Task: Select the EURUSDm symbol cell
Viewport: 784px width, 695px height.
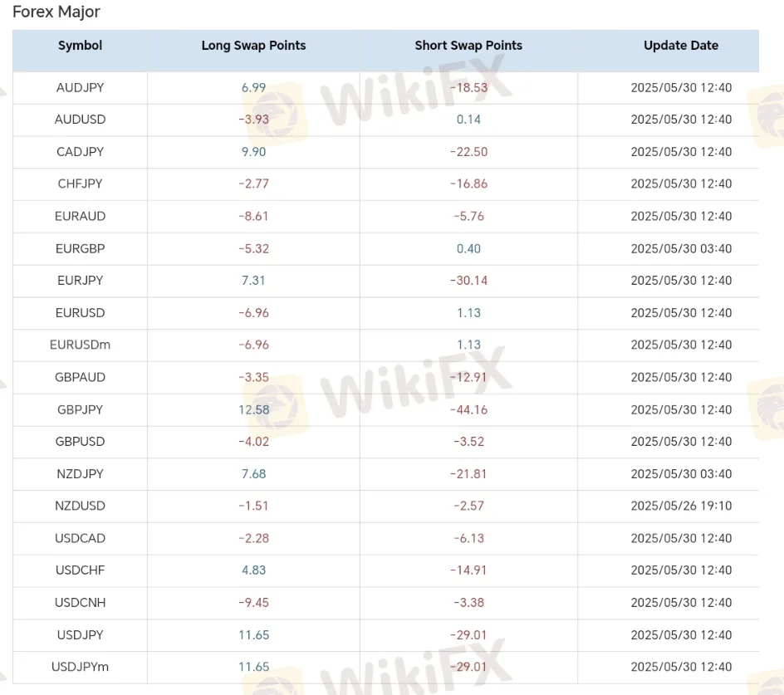Action: click(x=80, y=345)
